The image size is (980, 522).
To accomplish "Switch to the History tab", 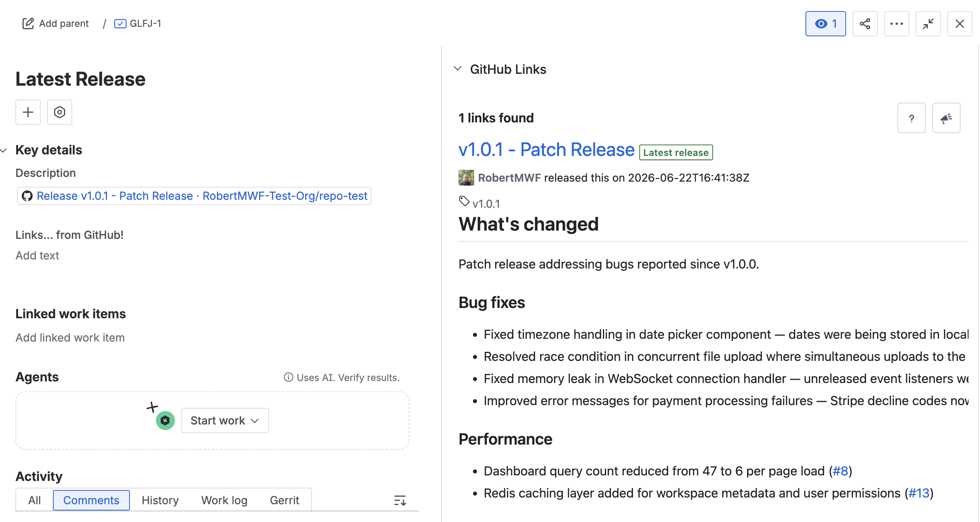I will coord(160,500).
